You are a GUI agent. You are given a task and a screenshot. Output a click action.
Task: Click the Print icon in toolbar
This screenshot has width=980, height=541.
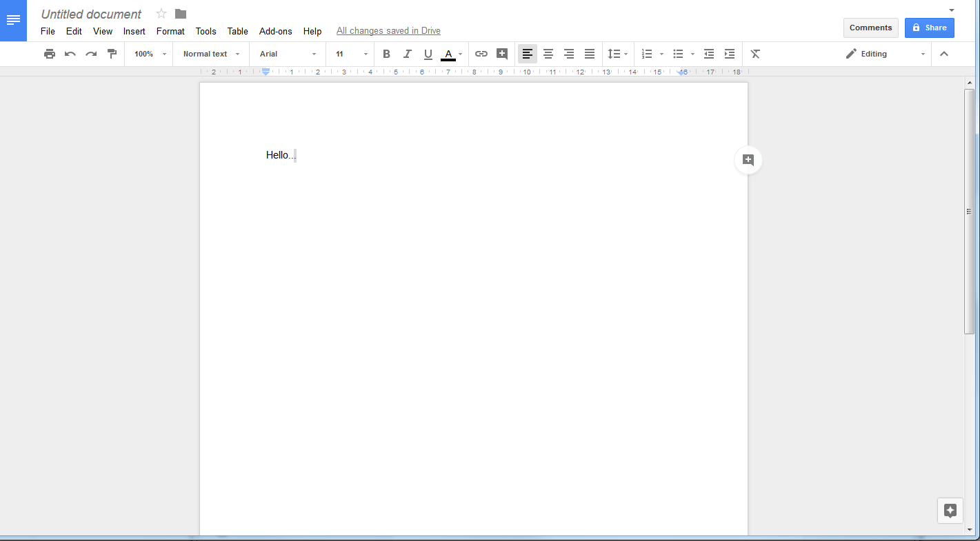click(x=49, y=54)
